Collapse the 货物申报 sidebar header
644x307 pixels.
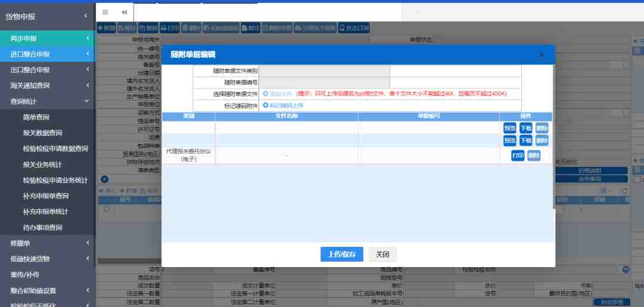[x=48, y=17]
